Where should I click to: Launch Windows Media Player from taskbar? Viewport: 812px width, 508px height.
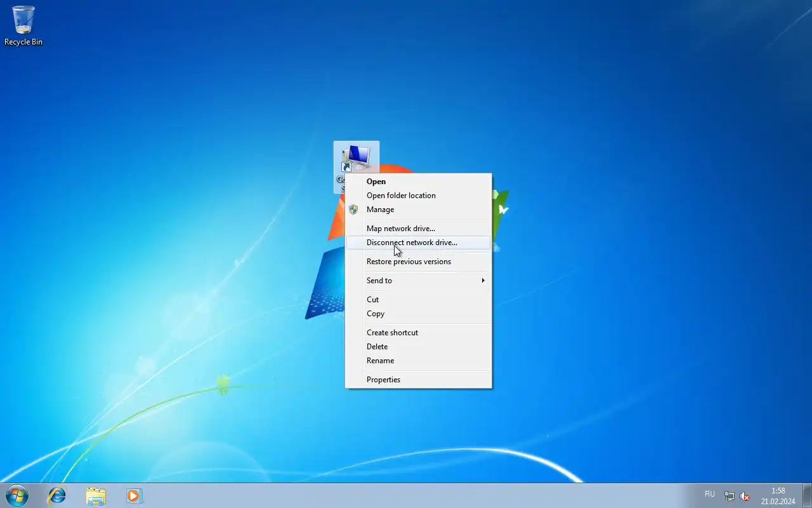pyautogui.click(x=134, y=495)
